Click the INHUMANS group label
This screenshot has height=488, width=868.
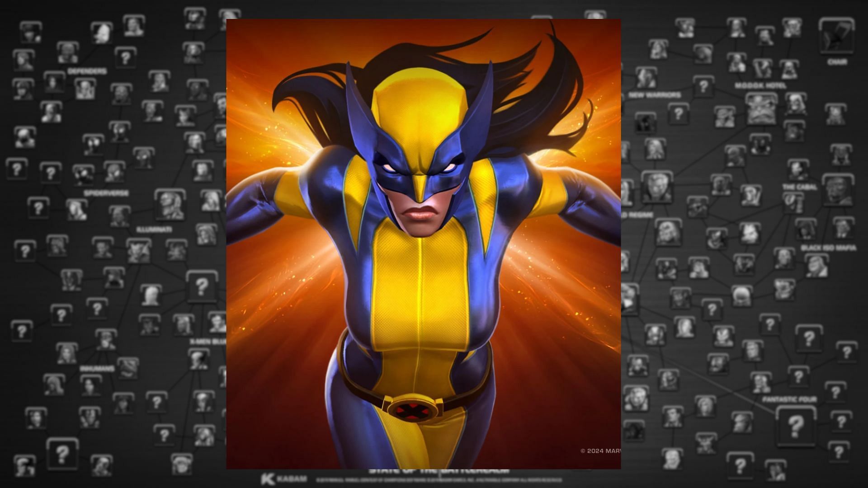click(97, 369)
